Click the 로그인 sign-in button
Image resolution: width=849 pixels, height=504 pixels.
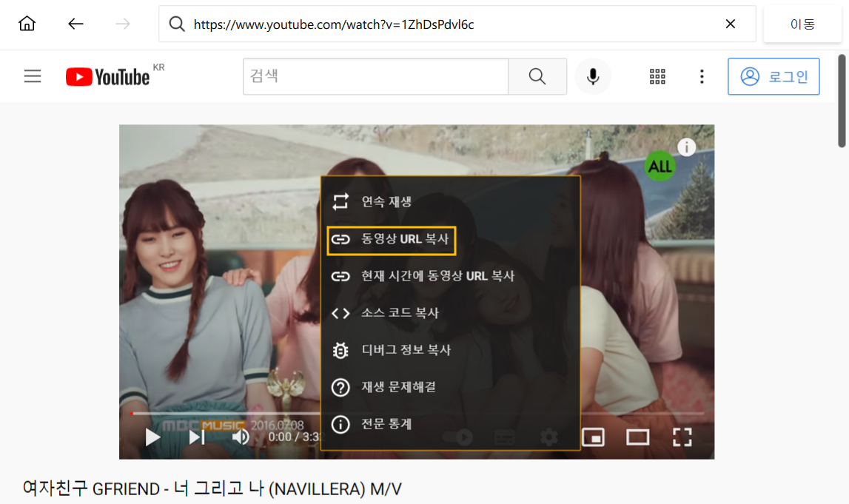click(774, 76)
